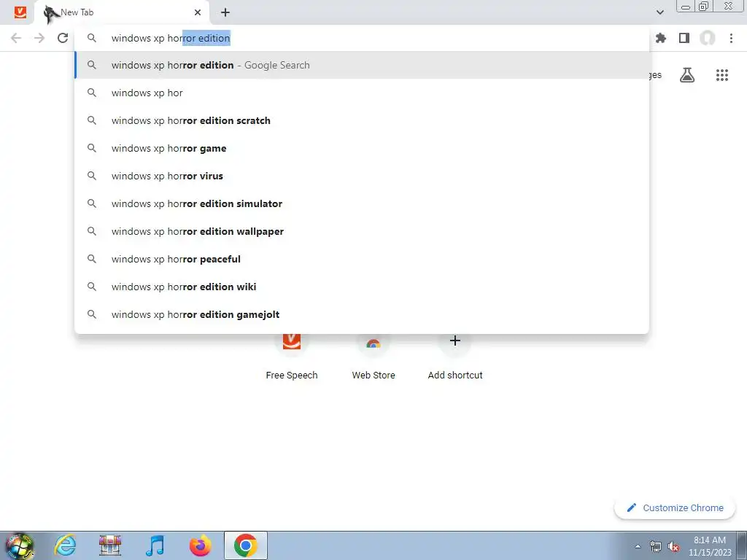Launch Internet Explorer from the taskbar
This screenshot has height=560, width=747.
[65, 545]
